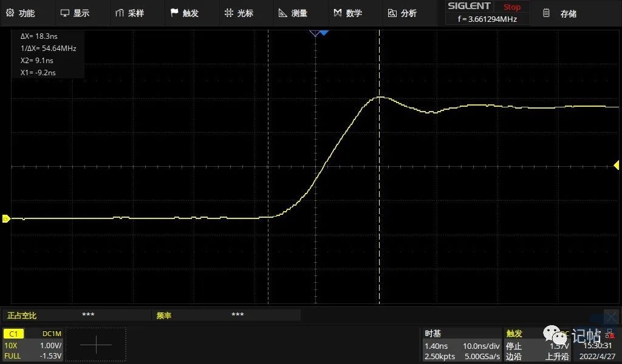Click the plus icon to add a channel
Screen dimensions: 622x364
click(95, 345)
